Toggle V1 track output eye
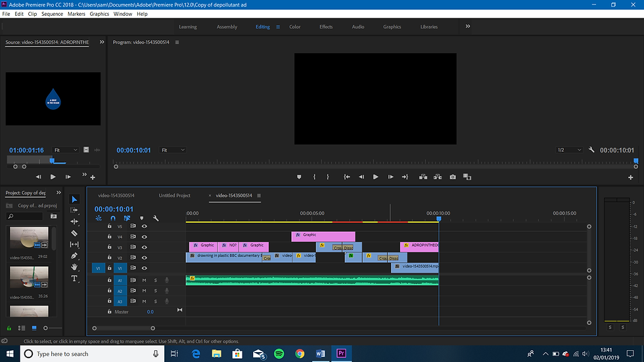The width and height of the screenshot is (644, 362). [x=144, y=268]
